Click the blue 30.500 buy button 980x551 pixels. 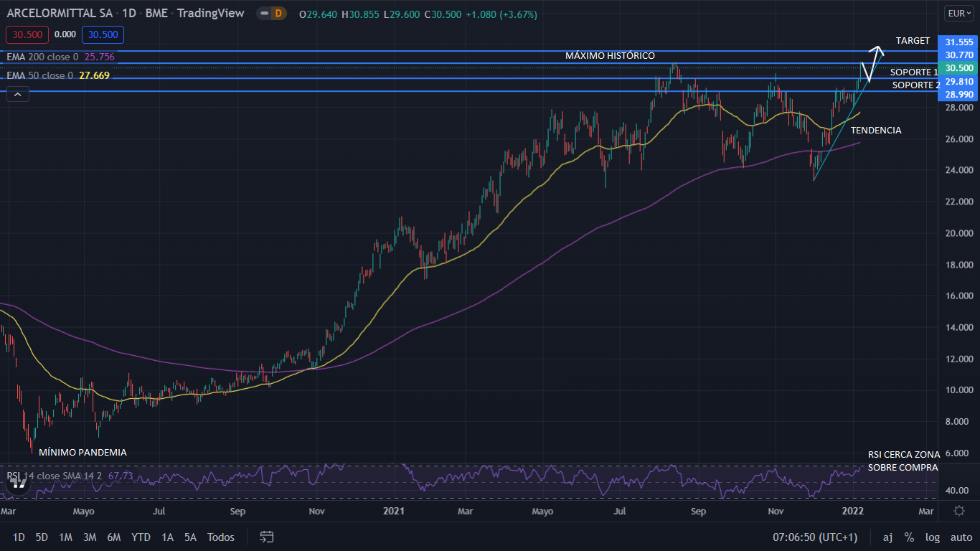click(103, 34)
